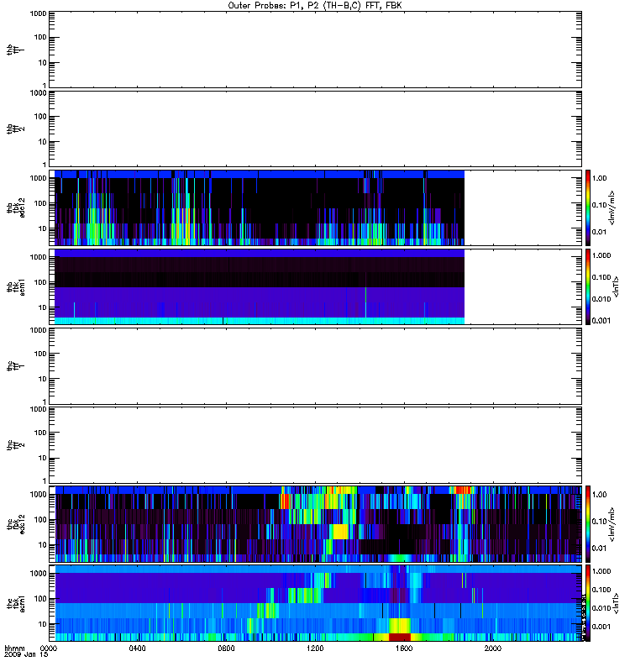Select the thb fff 1 axis label
This screenshot has width=630, height=672.
click(x=15, y=50)
